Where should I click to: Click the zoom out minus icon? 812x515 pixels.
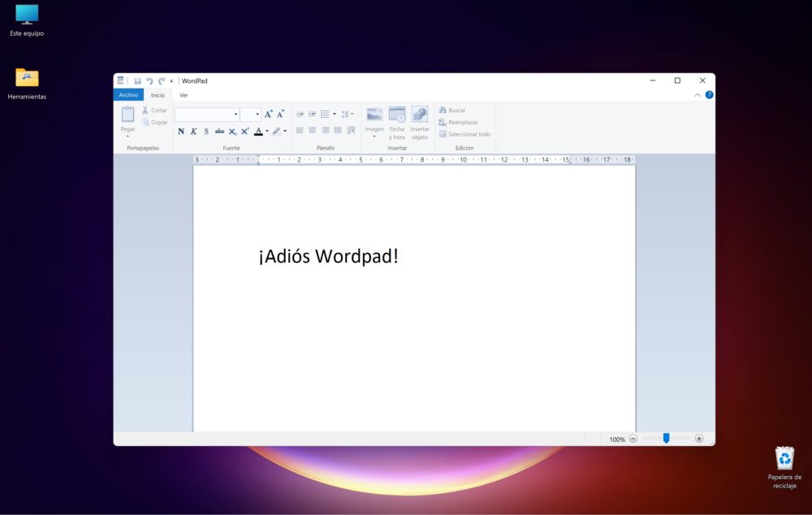click(x=633, y=439)
